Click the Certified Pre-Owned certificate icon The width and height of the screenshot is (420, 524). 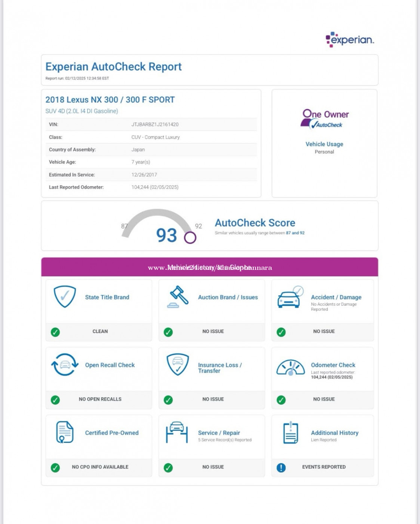[x=64, y=432]
